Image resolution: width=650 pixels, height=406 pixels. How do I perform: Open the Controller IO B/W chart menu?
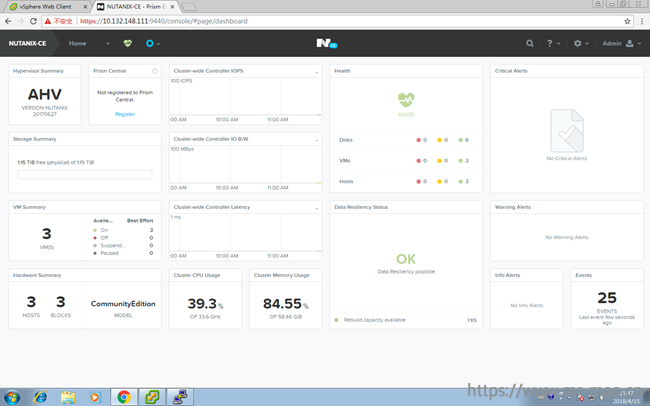(x=316, y=139)
